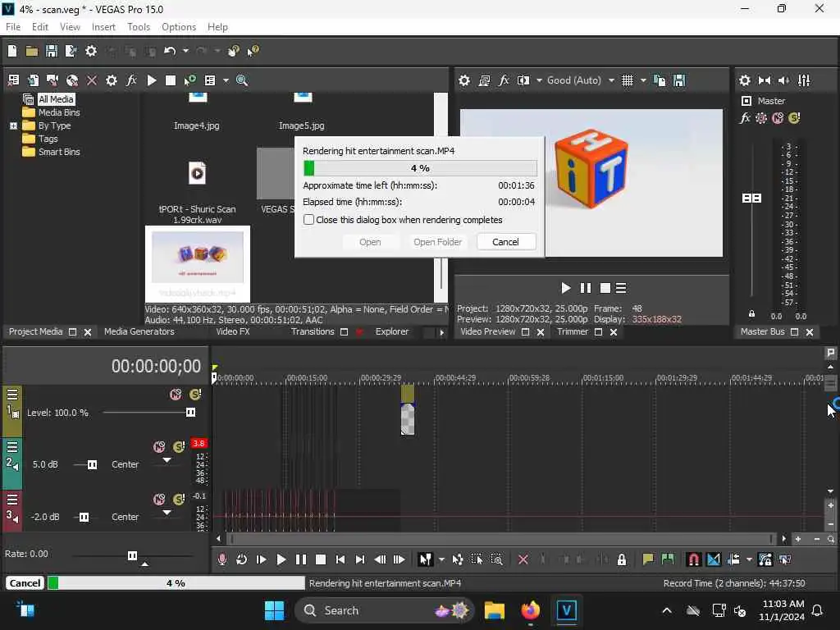Open the undo history dropdown arrow
The image size is (840, 630).
pos(185,51)
